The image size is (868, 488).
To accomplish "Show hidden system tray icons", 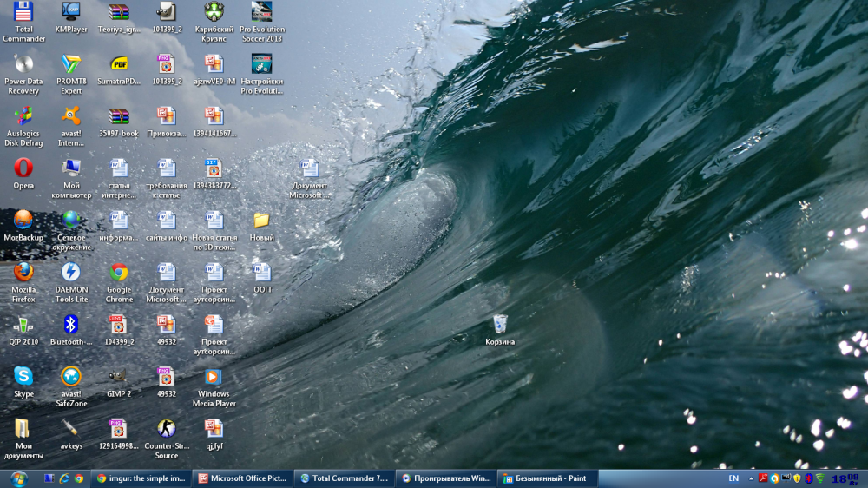I will pyautogui.click(x=751, y=478).
